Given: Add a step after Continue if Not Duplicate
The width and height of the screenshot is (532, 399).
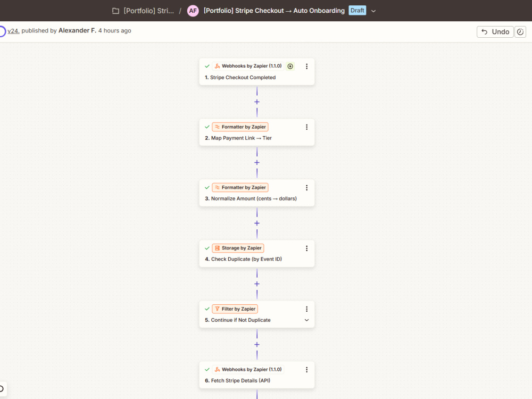Looking at the screenshot, I should [x=257, y=345].
